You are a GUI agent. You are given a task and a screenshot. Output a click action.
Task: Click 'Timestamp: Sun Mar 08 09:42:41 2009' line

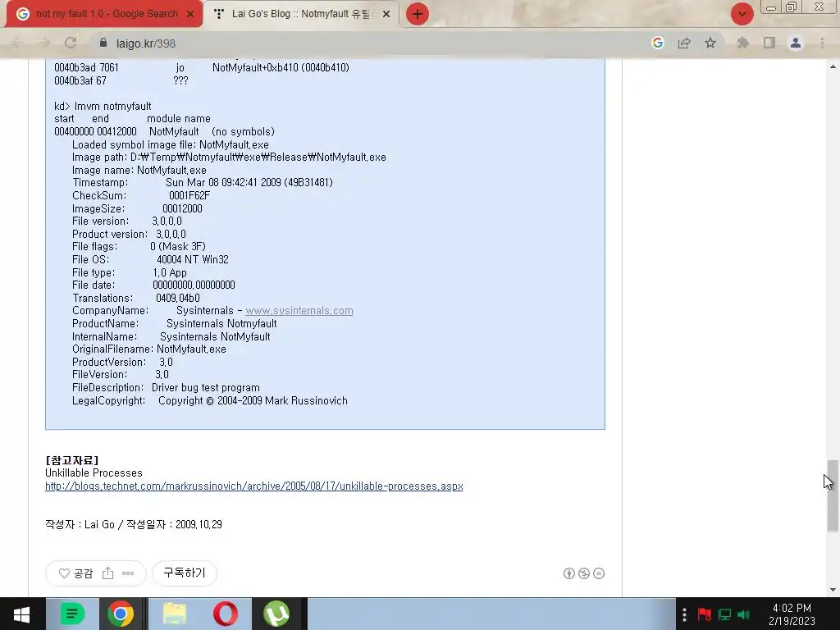pyautogui.click(x=203, y=183)
